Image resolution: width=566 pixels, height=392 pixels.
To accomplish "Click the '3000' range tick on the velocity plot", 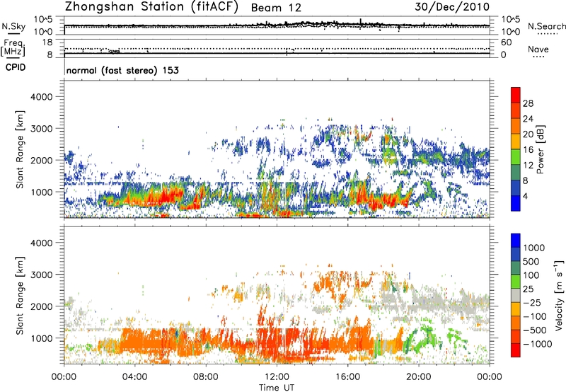I will tap(41, 275).
